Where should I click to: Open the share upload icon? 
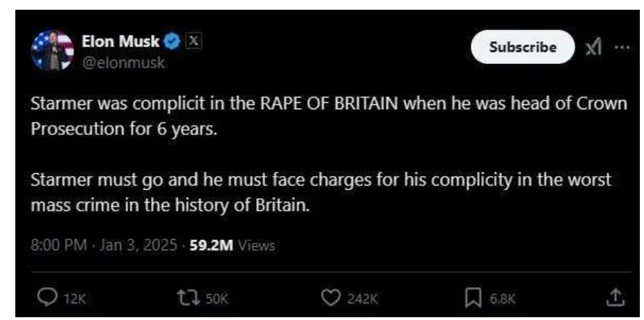[x=615, y=298]
